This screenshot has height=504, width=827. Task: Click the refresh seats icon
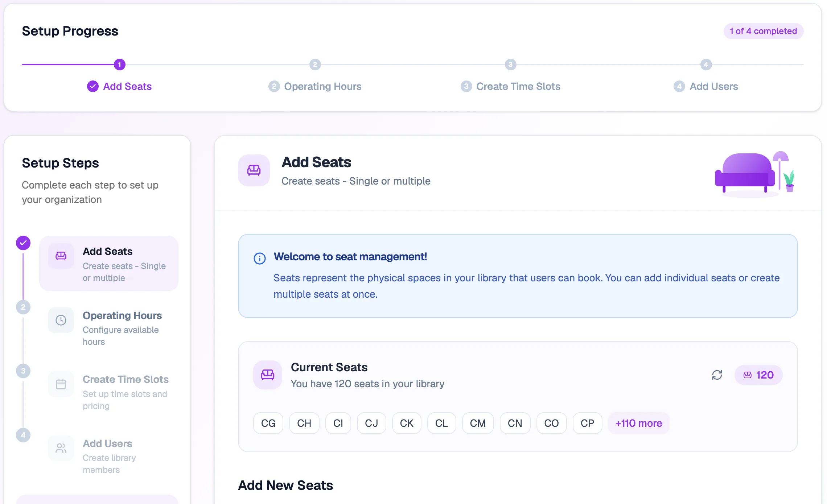click(x=717, y=375)
